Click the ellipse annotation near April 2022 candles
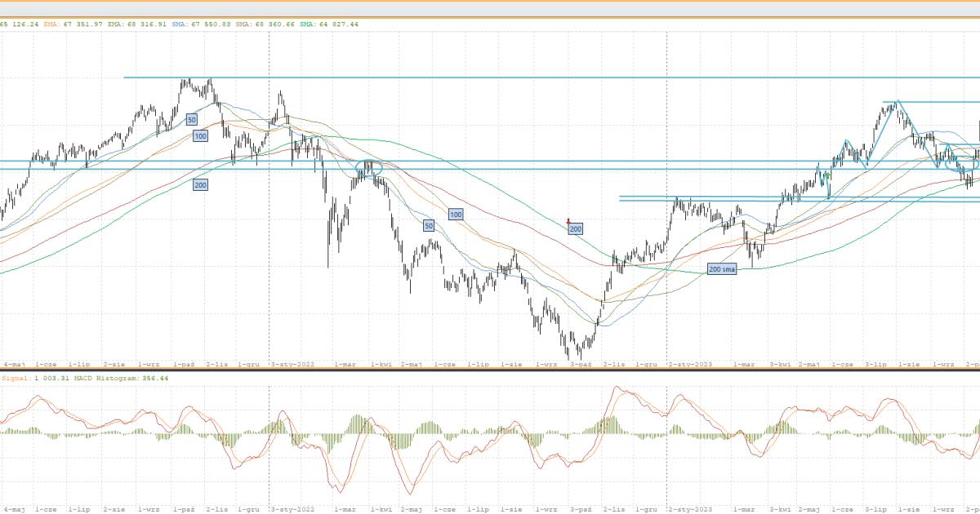 pyautogui.click(x=369, y=169)
